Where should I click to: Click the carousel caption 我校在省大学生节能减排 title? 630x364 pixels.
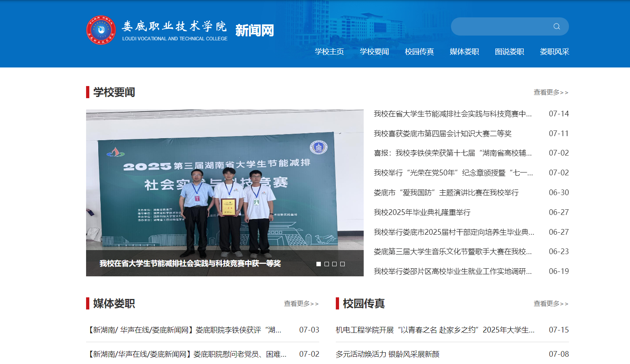point(190,263)
